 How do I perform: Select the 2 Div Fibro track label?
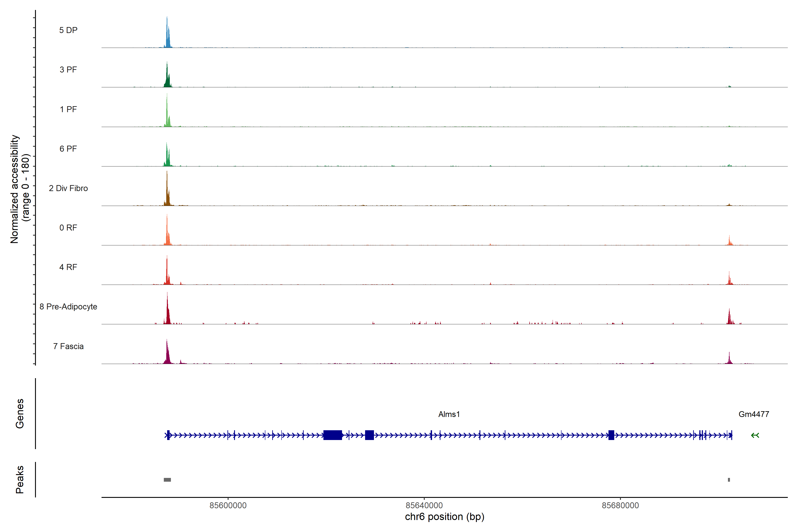tap(68, 188)
